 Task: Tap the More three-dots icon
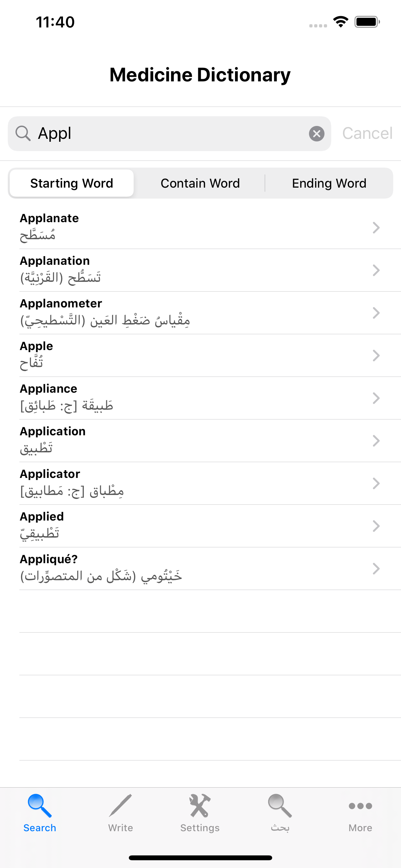pyautogui.click(x=360, y=806)
